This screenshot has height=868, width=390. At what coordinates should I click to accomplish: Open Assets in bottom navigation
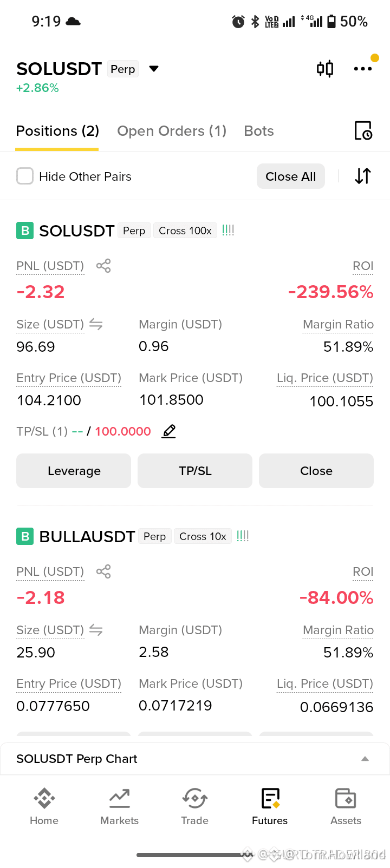coord(346,806)
